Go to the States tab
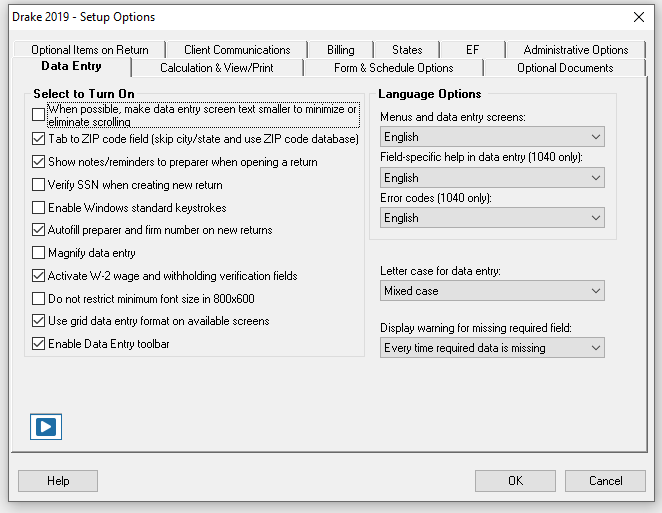 407,50
